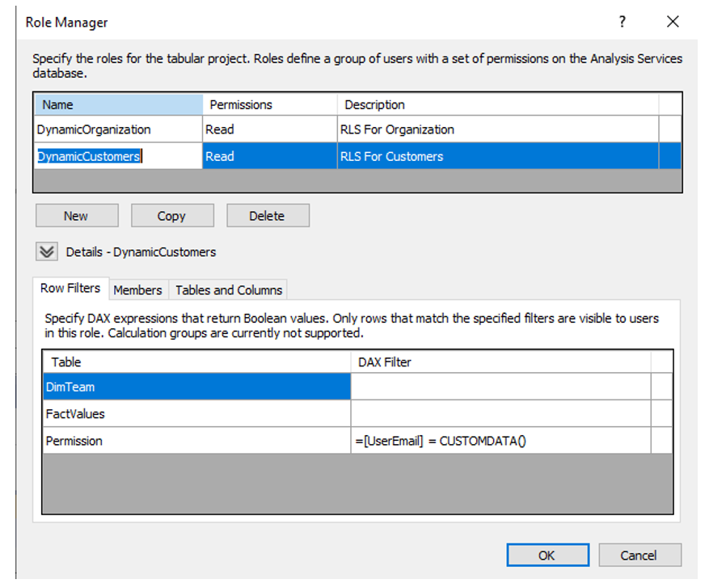Open Permissions cell for DynamicCustomers
This screenshot has width=709, height=588.
(x=269, y=156)
